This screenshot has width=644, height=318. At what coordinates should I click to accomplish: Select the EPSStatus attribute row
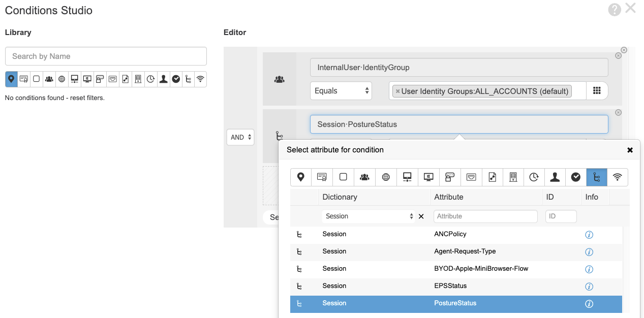(x=450, y=286)
